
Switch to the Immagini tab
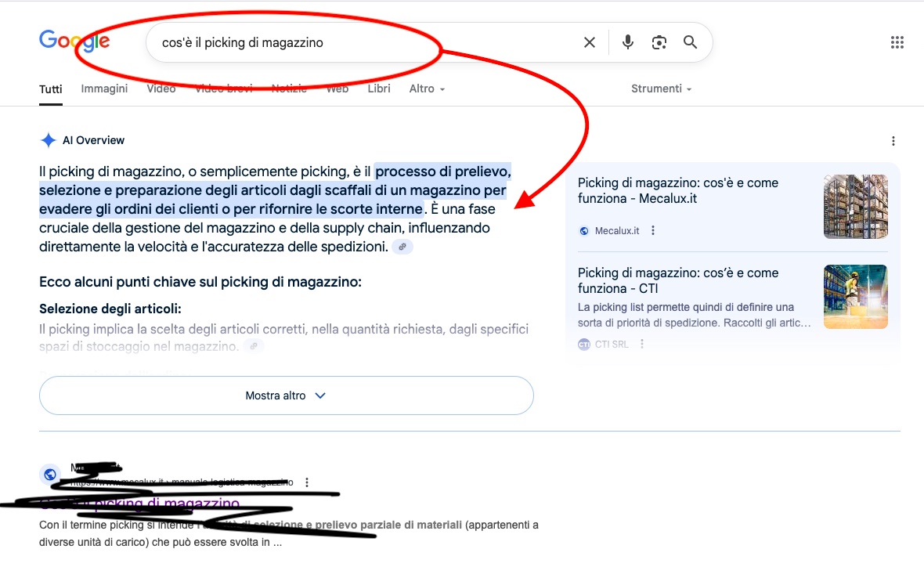(x=104, y=88)
